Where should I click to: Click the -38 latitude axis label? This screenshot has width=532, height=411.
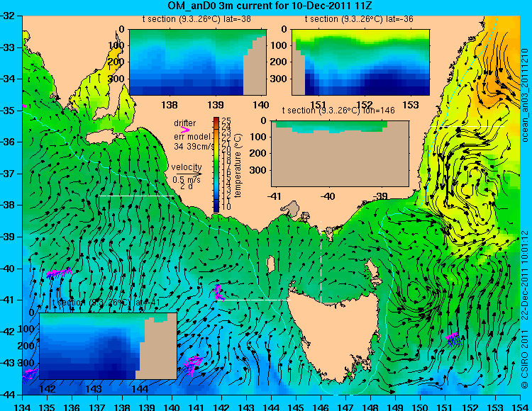(7, 205)
